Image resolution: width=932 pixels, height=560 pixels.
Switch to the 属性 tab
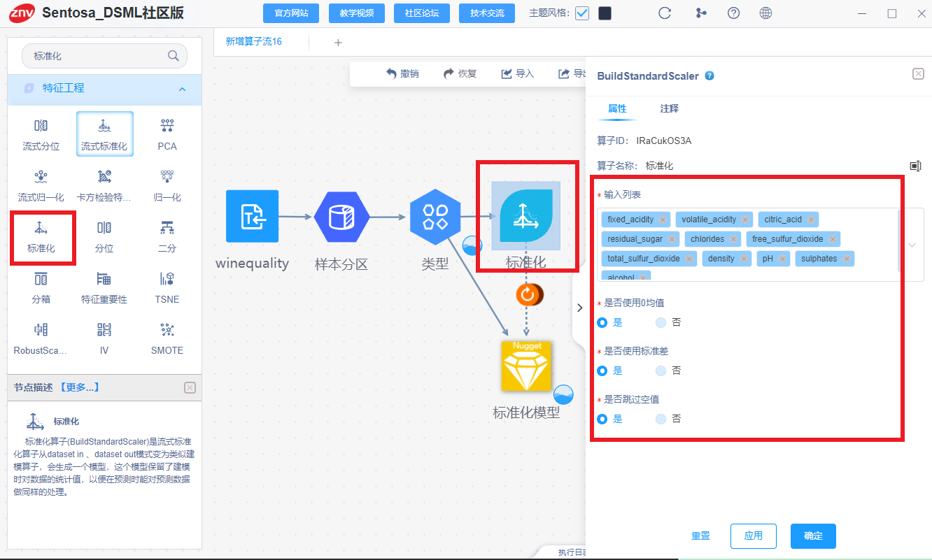point(617,108)
